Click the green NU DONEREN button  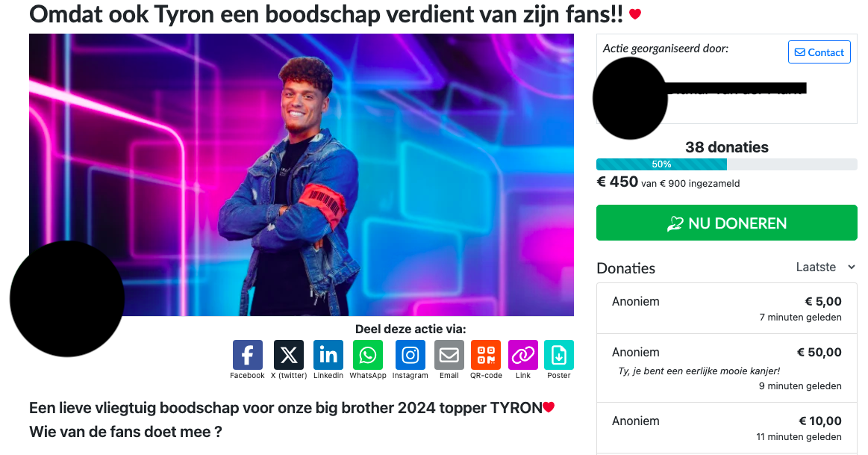[x=726, y=223]
